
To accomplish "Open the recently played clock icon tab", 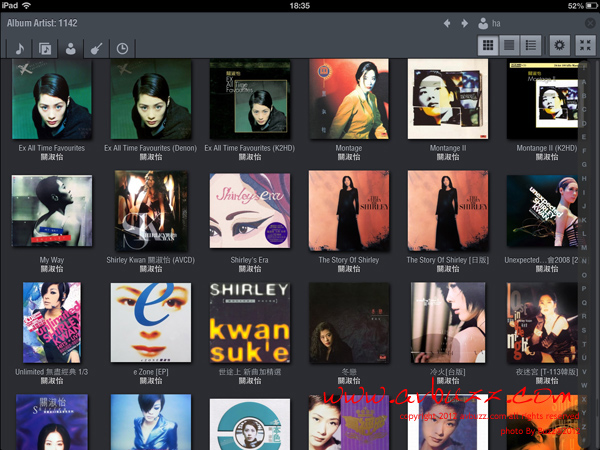I will [x=122, y=47].
